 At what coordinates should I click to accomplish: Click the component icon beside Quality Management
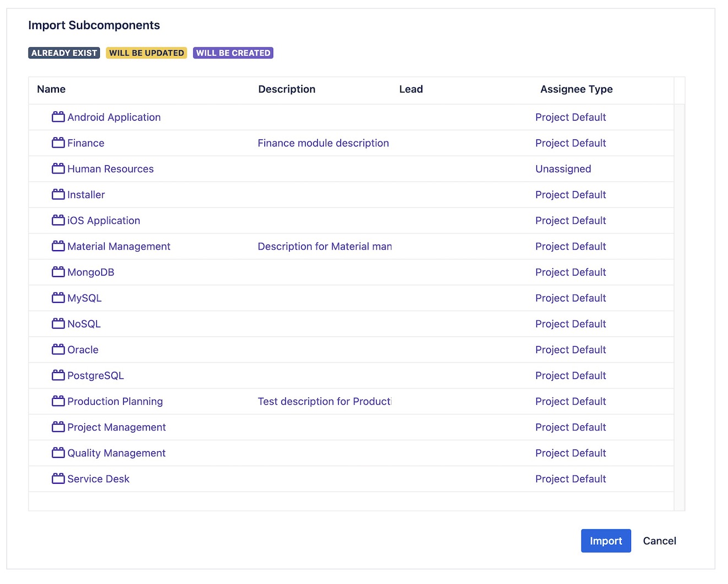[58, 452]
